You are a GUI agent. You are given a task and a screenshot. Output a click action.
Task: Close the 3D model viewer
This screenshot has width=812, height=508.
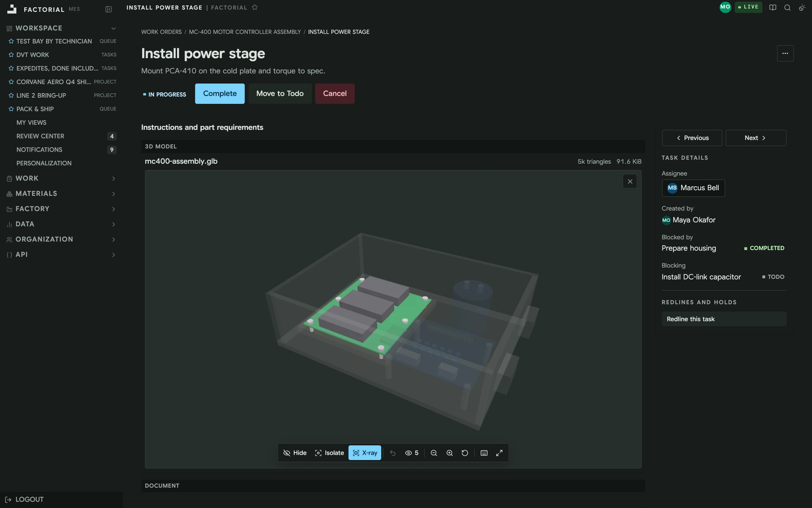coord(630,181)
